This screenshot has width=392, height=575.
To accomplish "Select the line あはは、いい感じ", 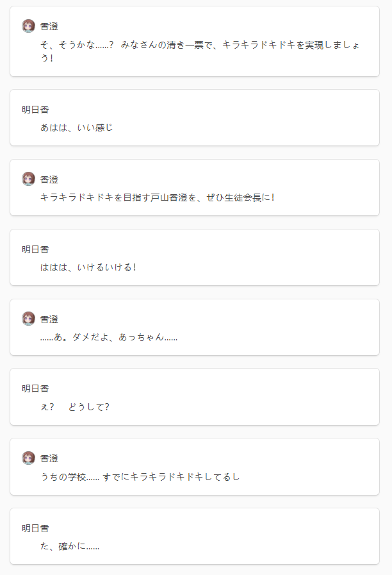I will (77, 128).
